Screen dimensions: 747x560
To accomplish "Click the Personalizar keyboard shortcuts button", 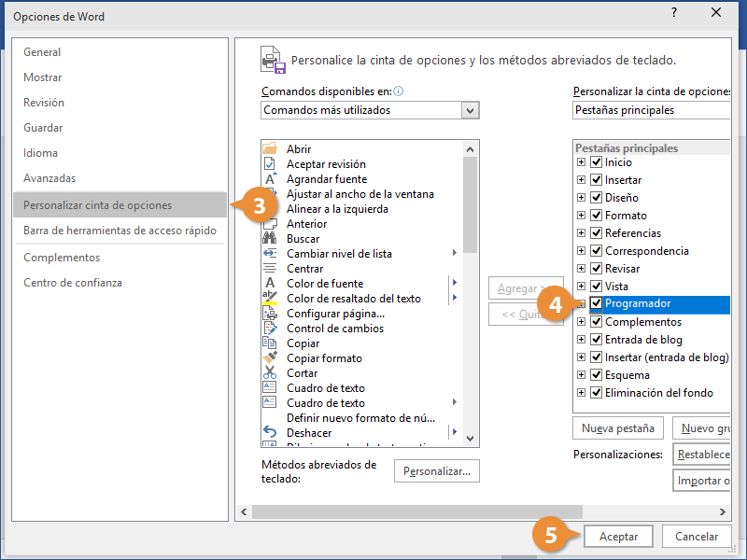I will click(436, 471).
